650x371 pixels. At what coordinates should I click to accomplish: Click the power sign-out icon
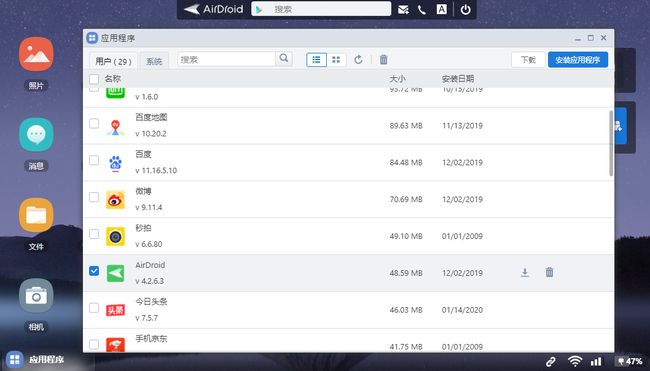point(466,10)
